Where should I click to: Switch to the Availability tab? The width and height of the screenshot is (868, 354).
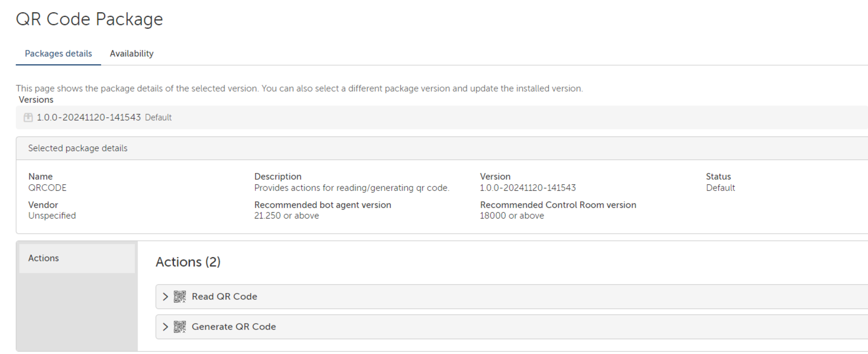(131, 54)
